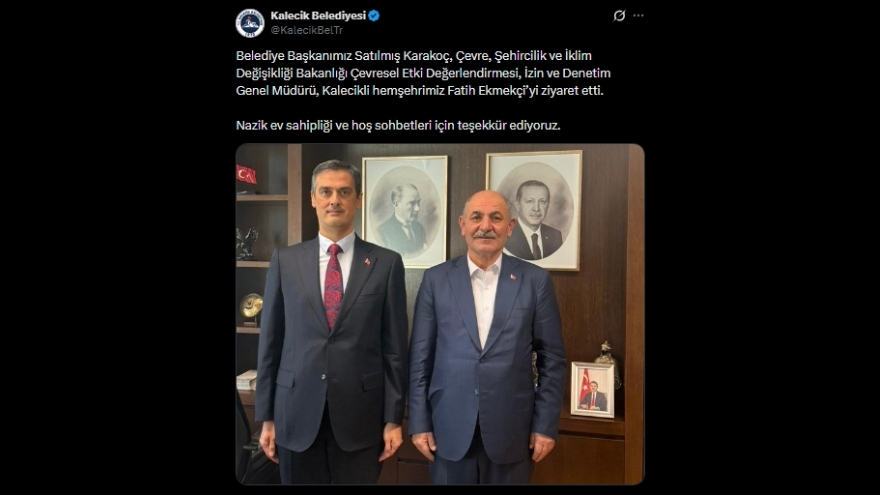The image size is (880, 495).
Task: Open the Grok explain-post icon
Action: coord(619,16)
